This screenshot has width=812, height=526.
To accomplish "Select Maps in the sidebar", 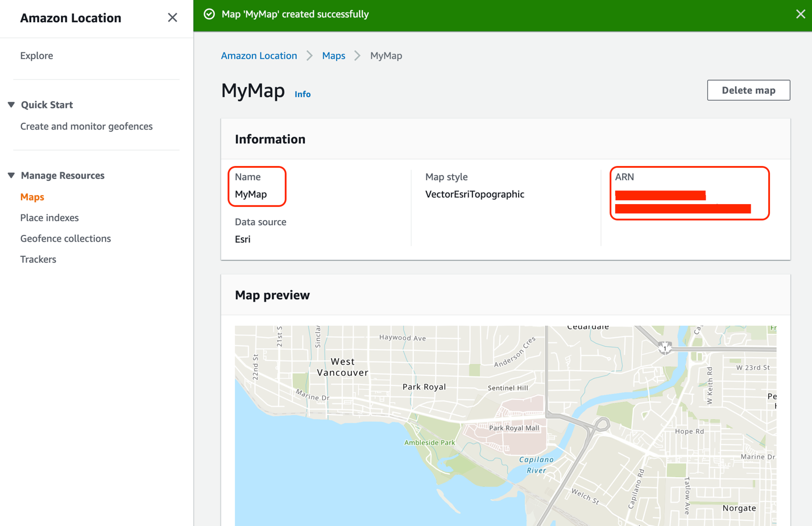I will coord(32,197).
